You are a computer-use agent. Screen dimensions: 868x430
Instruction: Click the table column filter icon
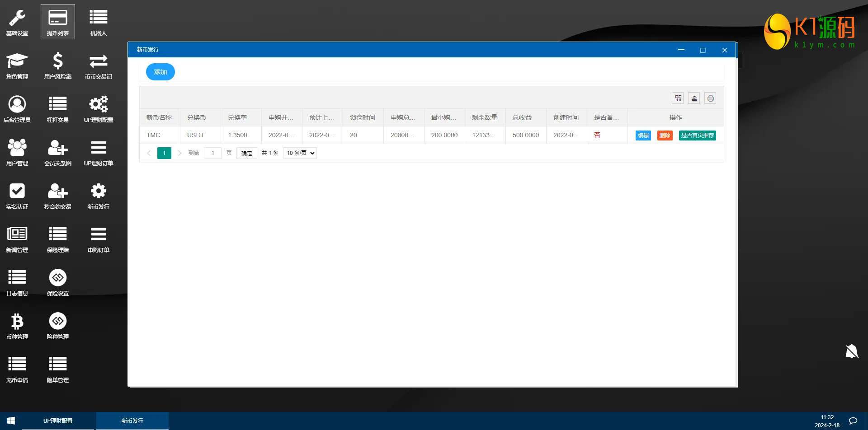pos(678,98)
